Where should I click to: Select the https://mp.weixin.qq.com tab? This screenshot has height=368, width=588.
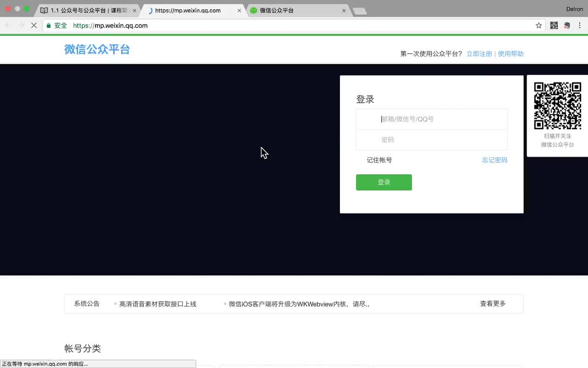(x=193, y=10)
